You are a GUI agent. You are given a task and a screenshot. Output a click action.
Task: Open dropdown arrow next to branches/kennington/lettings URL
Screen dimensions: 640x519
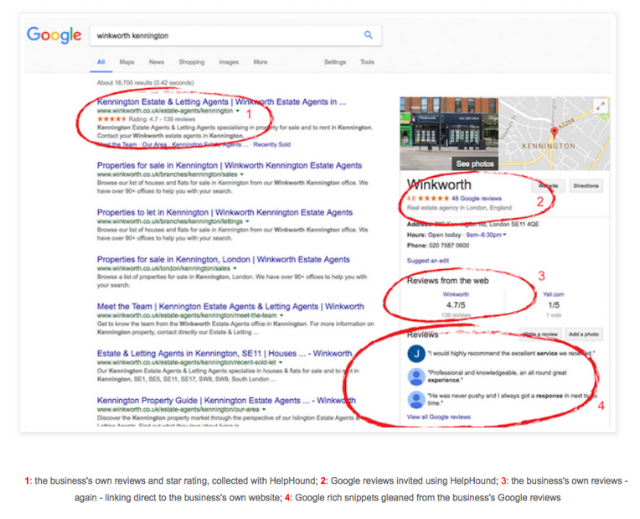(x=247, y=221)
